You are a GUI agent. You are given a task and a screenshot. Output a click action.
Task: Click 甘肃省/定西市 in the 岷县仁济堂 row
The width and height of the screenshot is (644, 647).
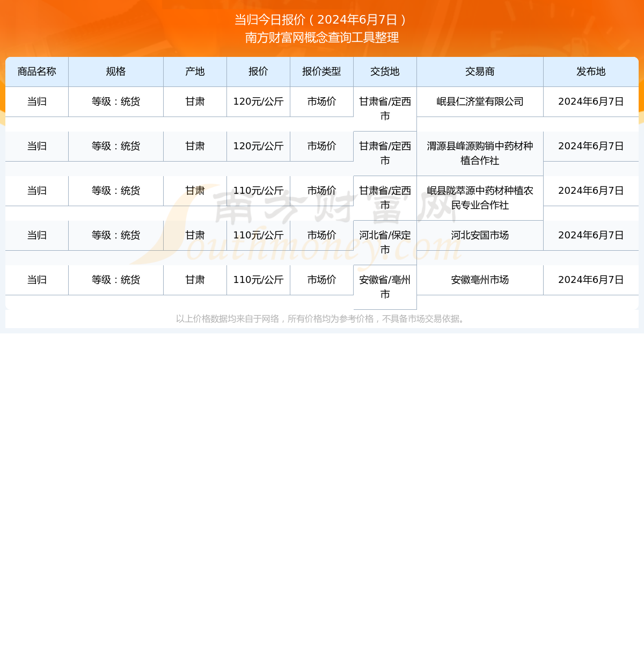(385, 108)
